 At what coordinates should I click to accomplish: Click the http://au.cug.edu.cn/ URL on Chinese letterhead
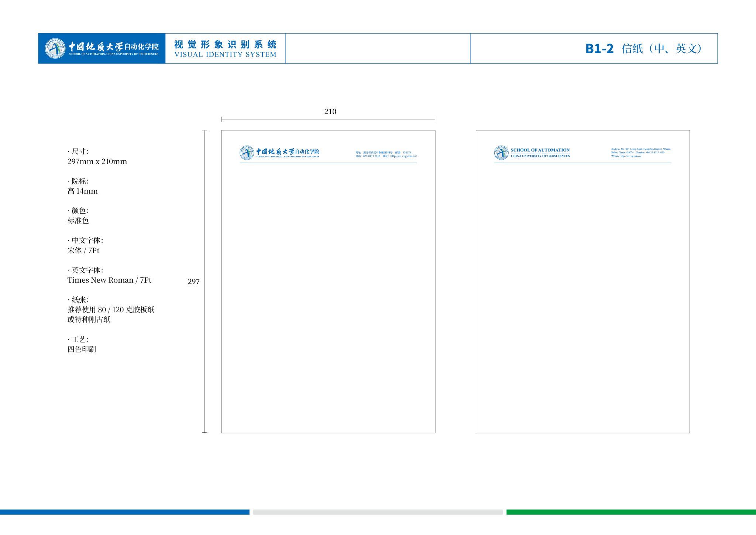tap(403, 156)
